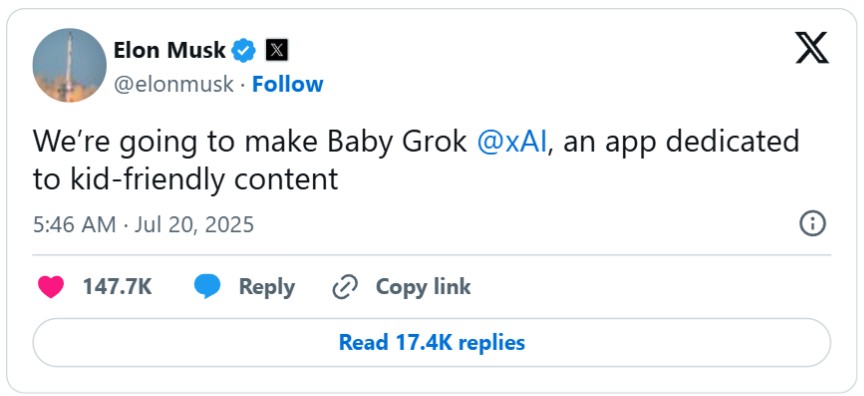The width and height of the screenshot is (864, 396).
Task: Like the post with heart icon
Action: coord(51,287)
